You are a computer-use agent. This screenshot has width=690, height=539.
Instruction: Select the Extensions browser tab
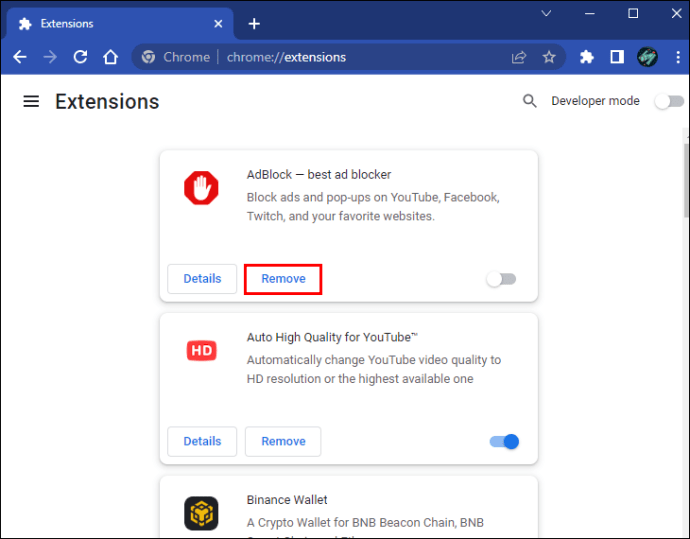click(120, 24)
